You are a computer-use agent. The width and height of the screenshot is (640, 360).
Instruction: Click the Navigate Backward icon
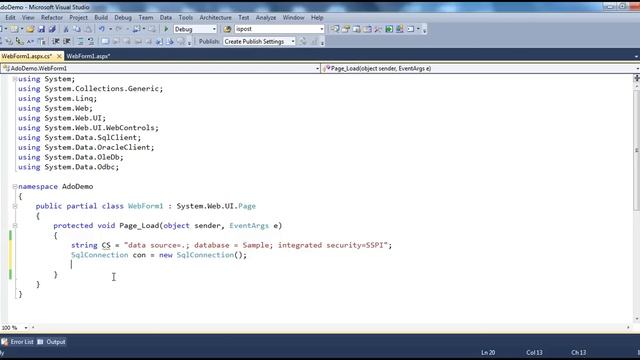(137, 29)
